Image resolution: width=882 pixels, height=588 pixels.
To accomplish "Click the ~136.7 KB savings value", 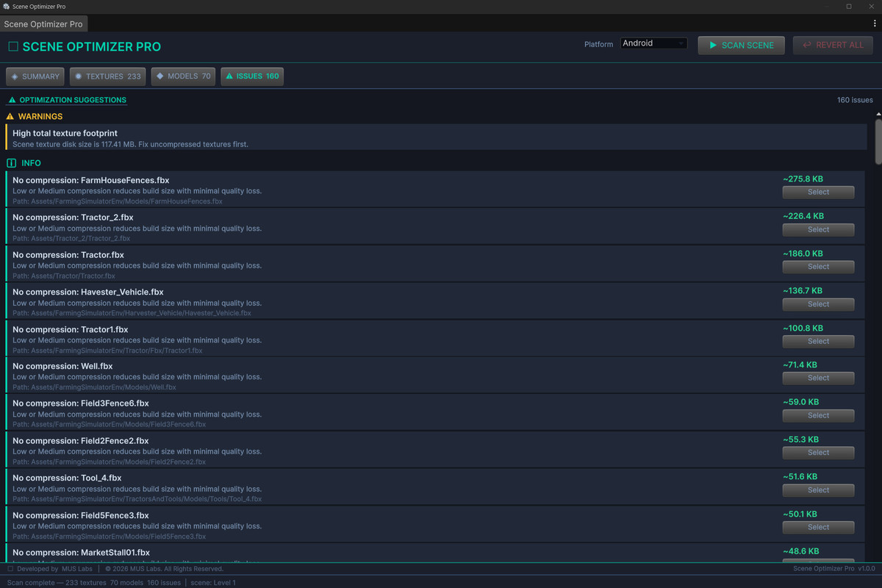I will (x=803, y=291).
